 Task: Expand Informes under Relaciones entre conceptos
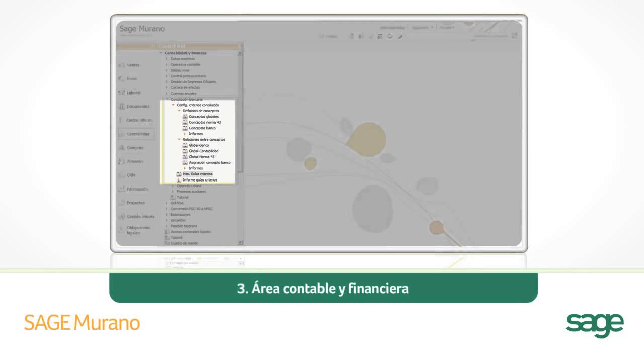[185, 168]
